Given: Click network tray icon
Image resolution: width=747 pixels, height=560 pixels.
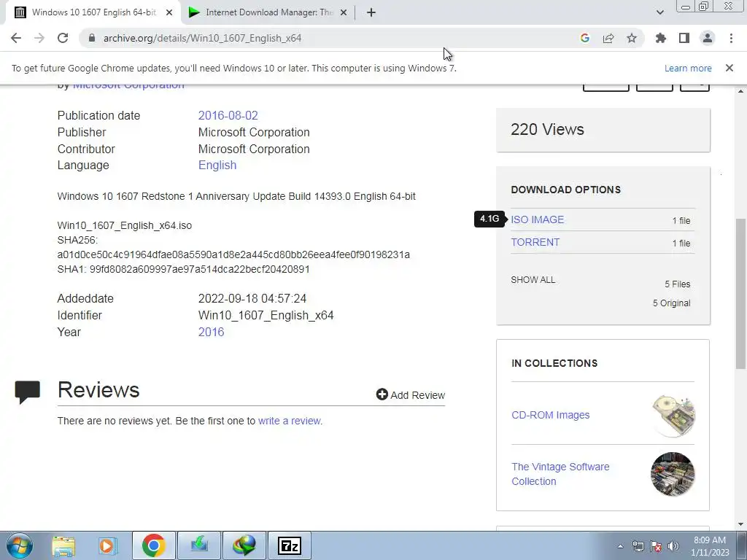Looking at the screenshot, I should pos(638,546).
